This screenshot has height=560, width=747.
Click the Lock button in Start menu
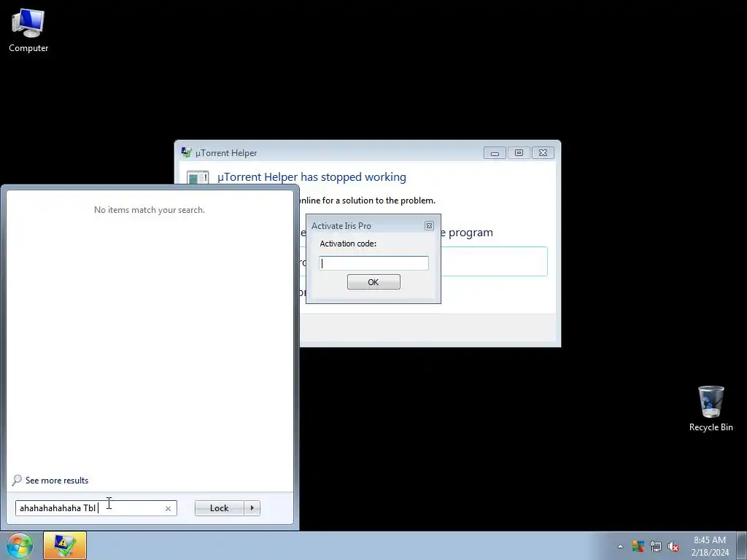[x=219, y=508]
